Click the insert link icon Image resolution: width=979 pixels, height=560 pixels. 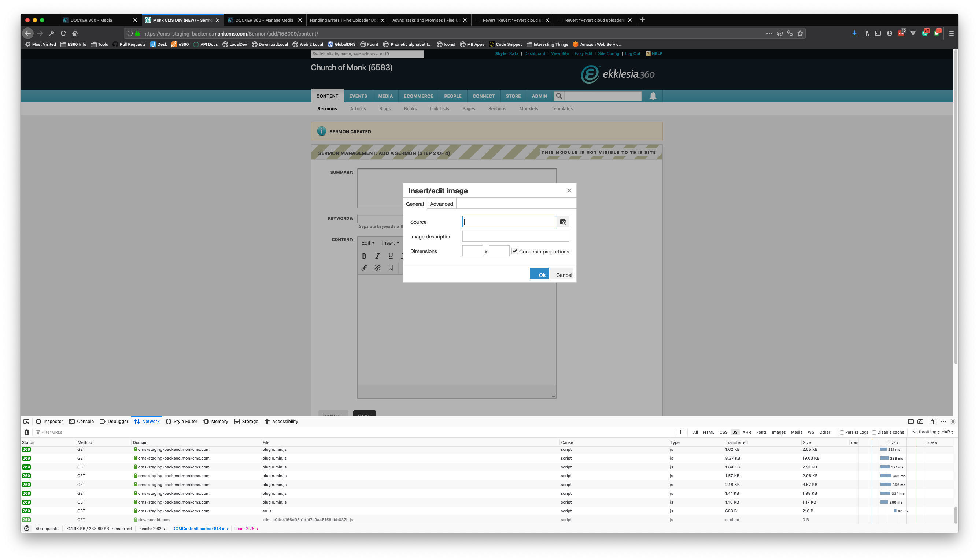coord(364,268)
